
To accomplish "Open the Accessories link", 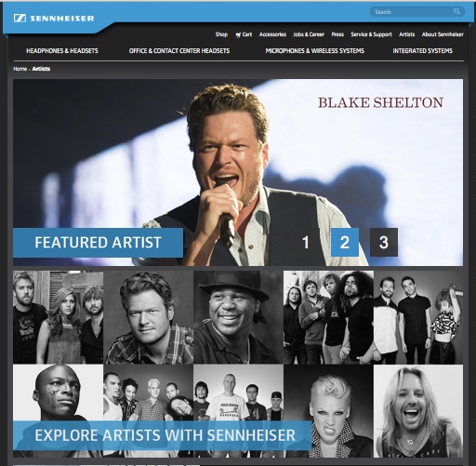I will pos(272,34).
